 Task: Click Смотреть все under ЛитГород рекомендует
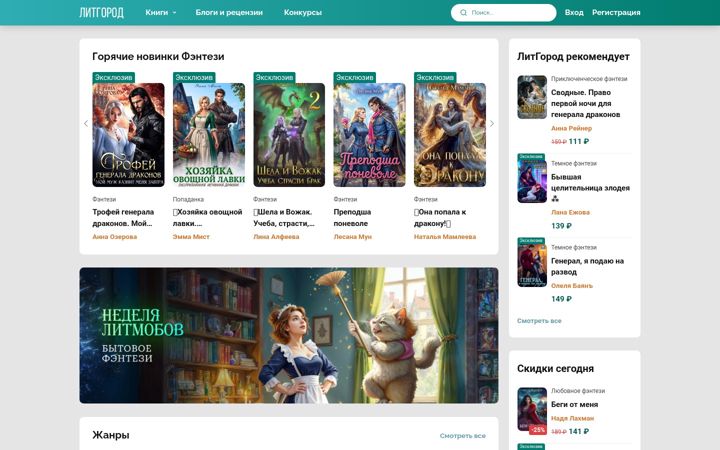click(539, 321)
